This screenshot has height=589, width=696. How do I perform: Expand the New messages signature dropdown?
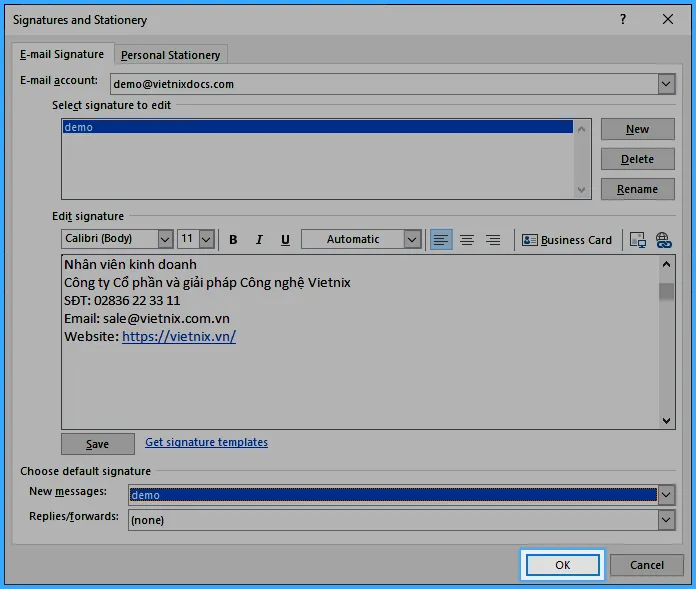(666, 495)
